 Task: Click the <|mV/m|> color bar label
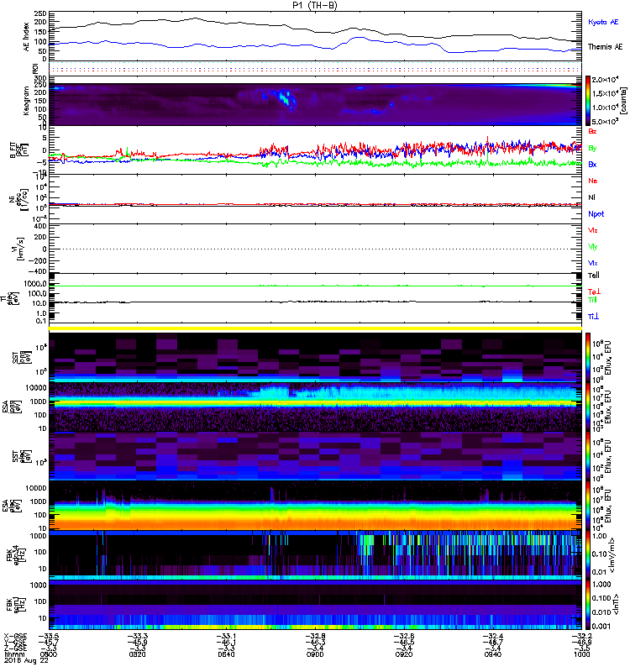613,555
